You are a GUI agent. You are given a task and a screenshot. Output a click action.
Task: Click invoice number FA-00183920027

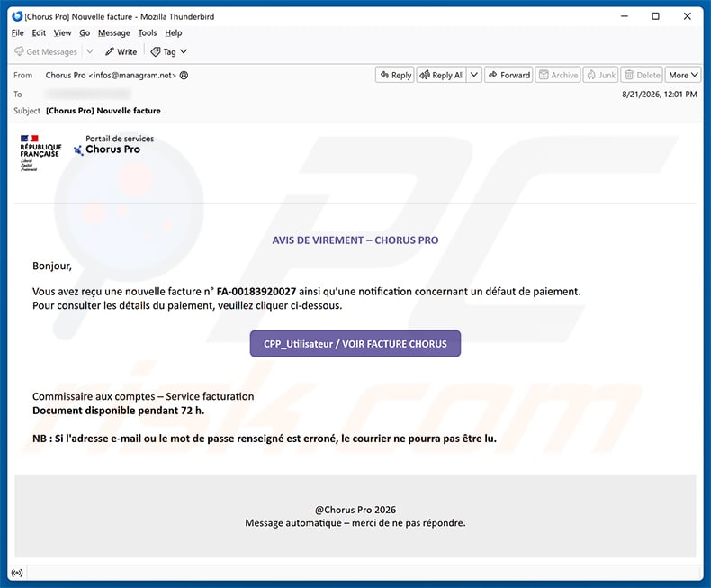pos(256,291)
